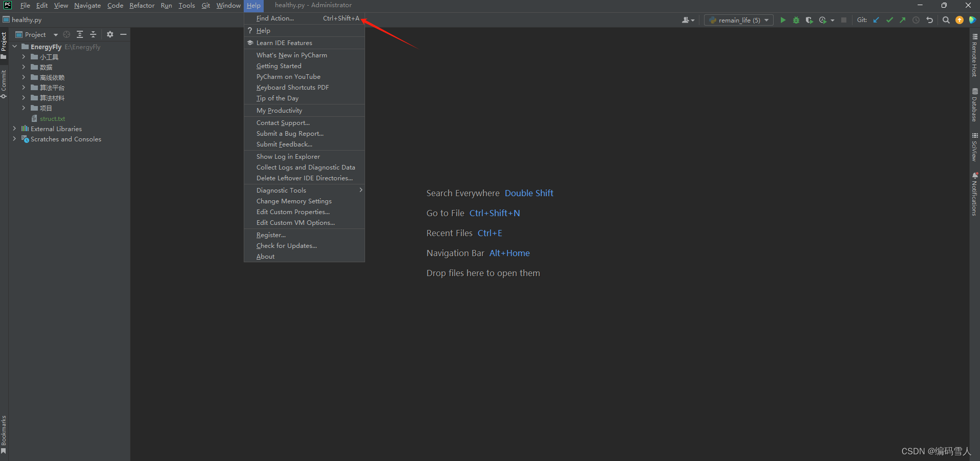Choose Submit a Bug Report
Viewport: 980px width, 461px height.
pos(304,134)
